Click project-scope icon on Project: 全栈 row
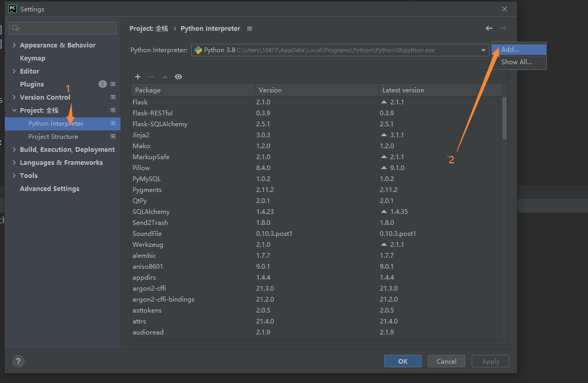 113,110
